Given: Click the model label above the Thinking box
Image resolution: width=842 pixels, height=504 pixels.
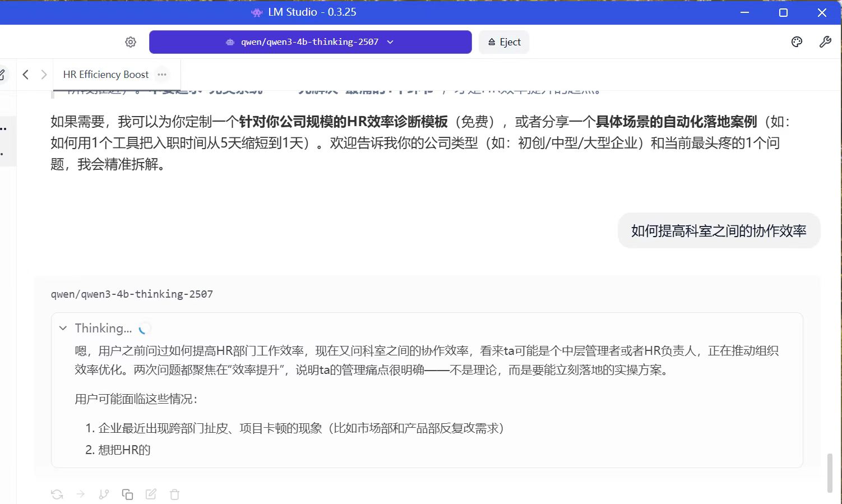Looking at the screenshot, I should point(132,294).
